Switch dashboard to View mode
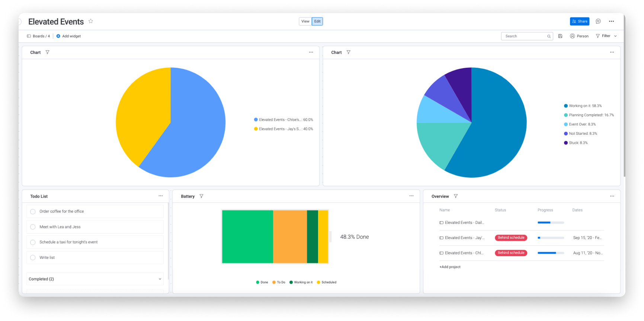644x321 pixels. (x=305, y=21)
